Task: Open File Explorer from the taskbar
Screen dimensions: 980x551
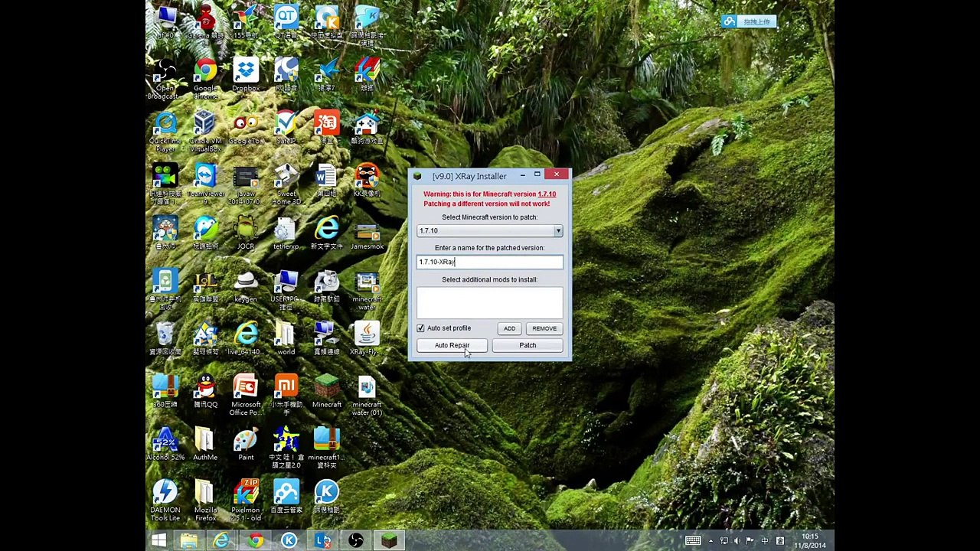Action: [x=188, y=541]
